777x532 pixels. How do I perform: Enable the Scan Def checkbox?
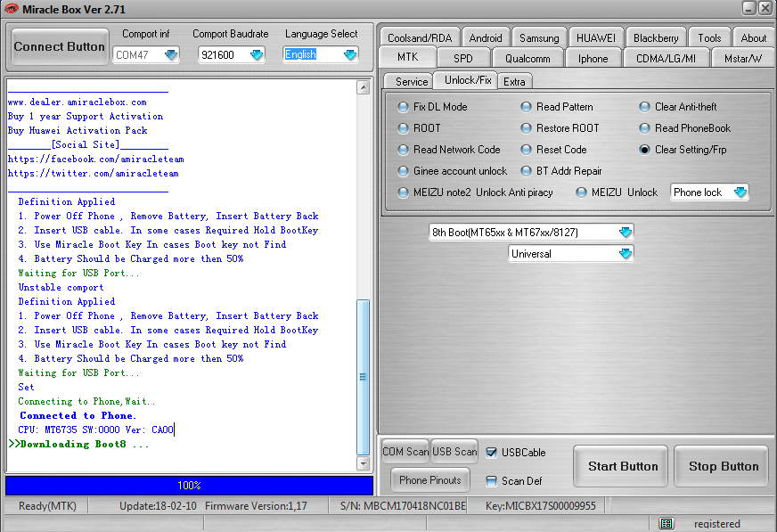(x=491, y=481)
